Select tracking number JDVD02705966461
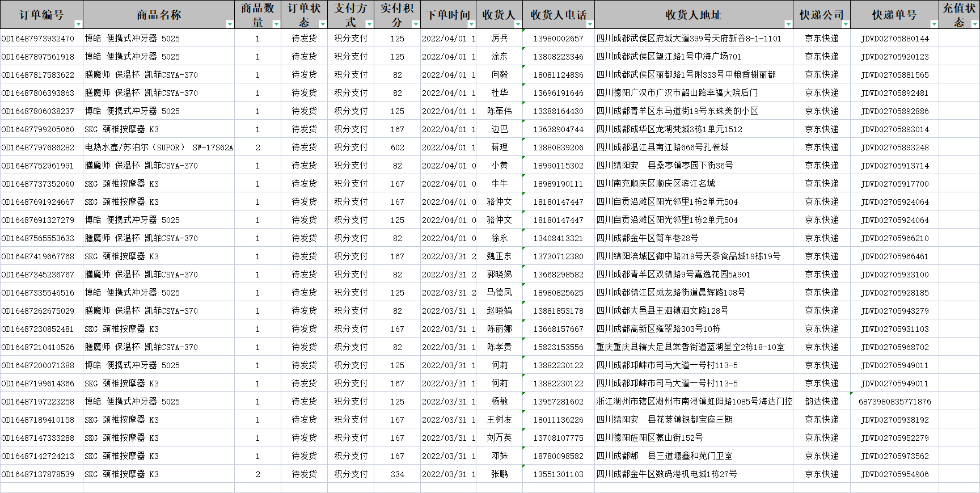The image size is (980, 493). click(x=894, y=256)
